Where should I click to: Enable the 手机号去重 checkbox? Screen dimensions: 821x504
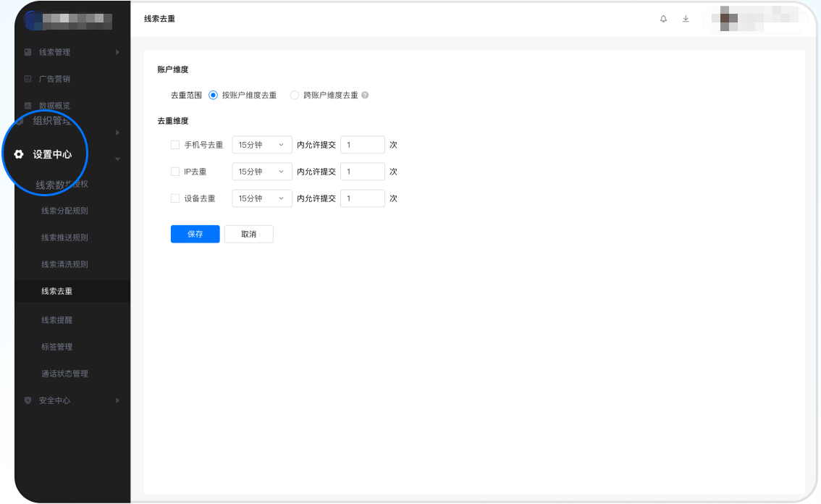coord(174,144)
